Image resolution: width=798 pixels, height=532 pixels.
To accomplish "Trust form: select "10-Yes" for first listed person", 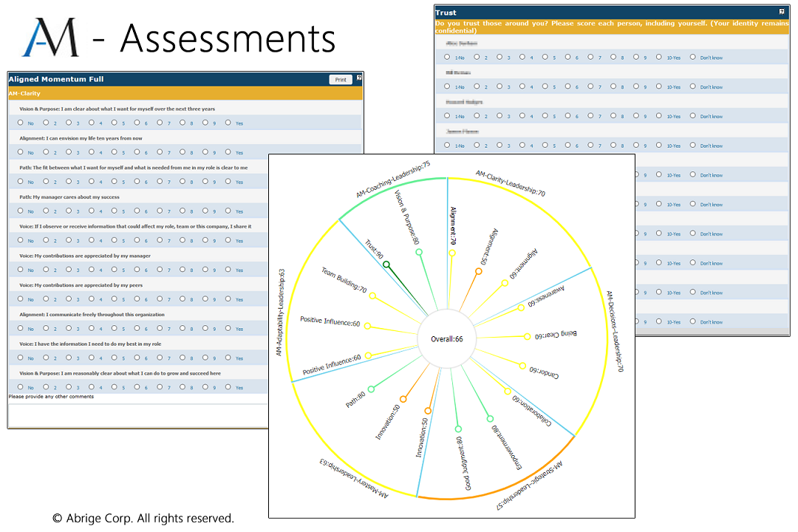I will tap(658, 57).
